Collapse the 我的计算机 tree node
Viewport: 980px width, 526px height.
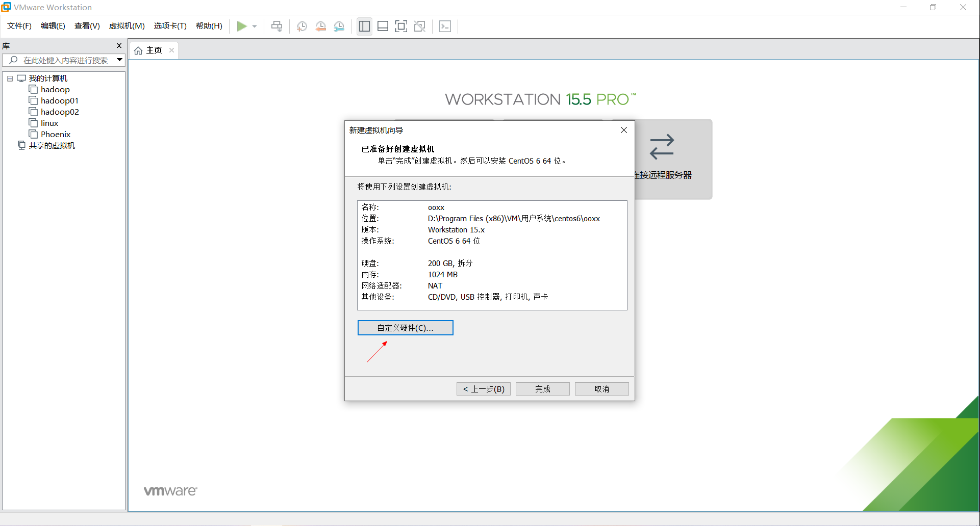[10, 78]
